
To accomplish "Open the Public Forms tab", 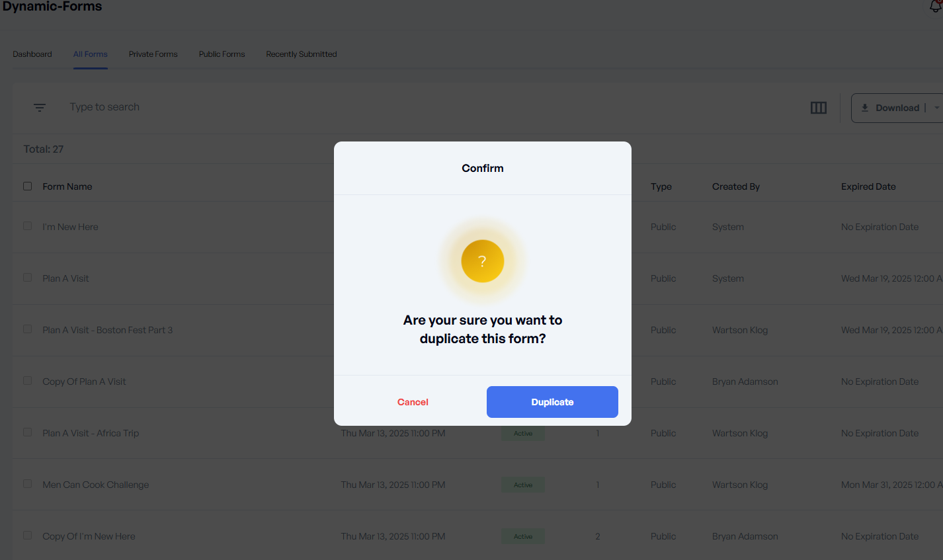I will 222,54.
